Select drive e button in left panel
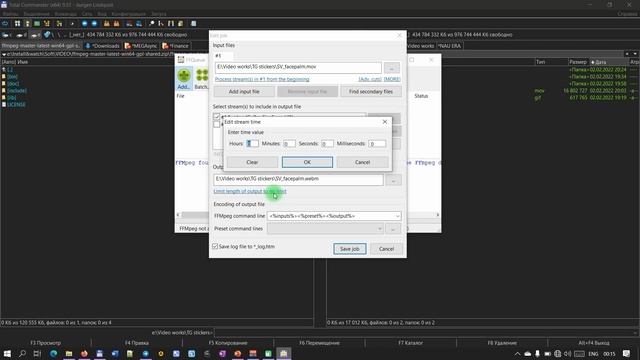The width and height of the screenshot is (640, 360). coord(36,35)
